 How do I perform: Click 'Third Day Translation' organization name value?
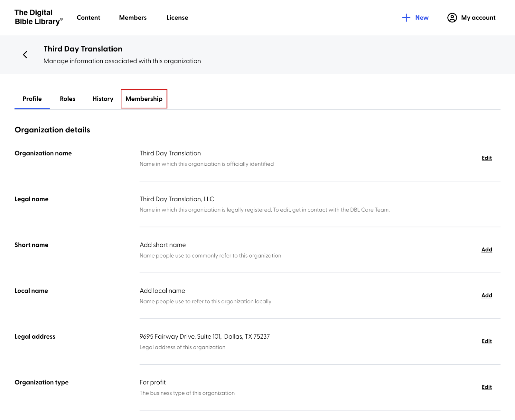pyautogui.click(x=170, y=153)
